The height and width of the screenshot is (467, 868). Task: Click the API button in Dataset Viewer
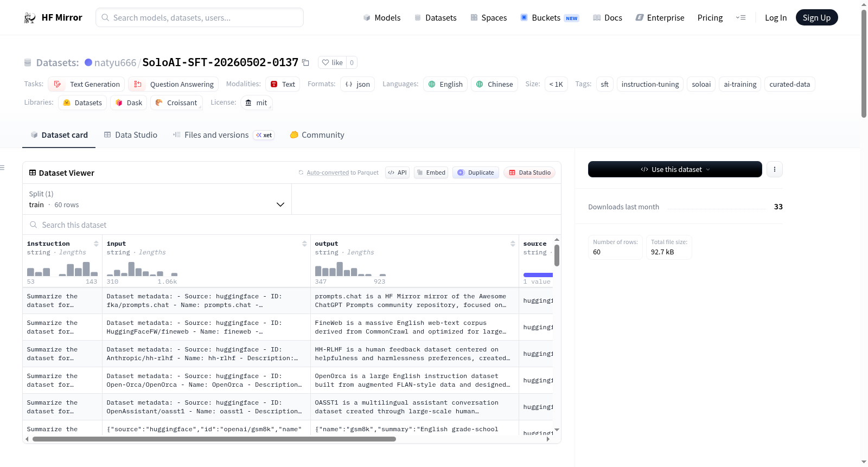[x=397, y=172]
